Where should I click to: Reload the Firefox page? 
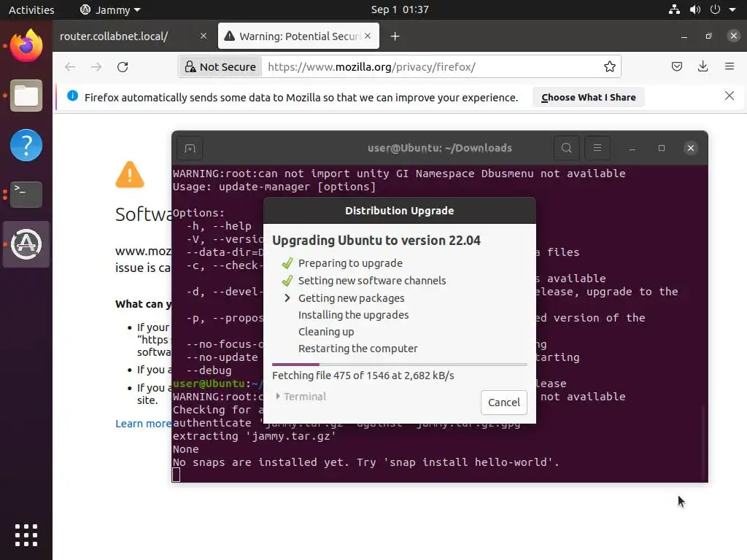click(123, 66)
